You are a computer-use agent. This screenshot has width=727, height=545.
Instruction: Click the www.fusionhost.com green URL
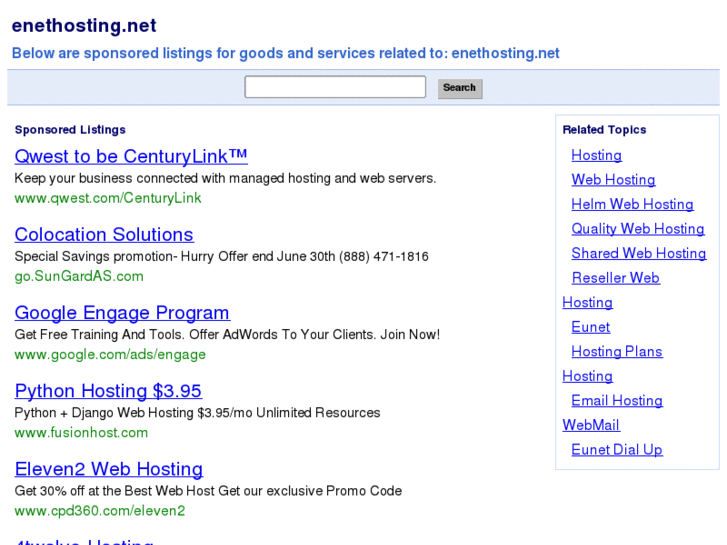click(81, 433)
